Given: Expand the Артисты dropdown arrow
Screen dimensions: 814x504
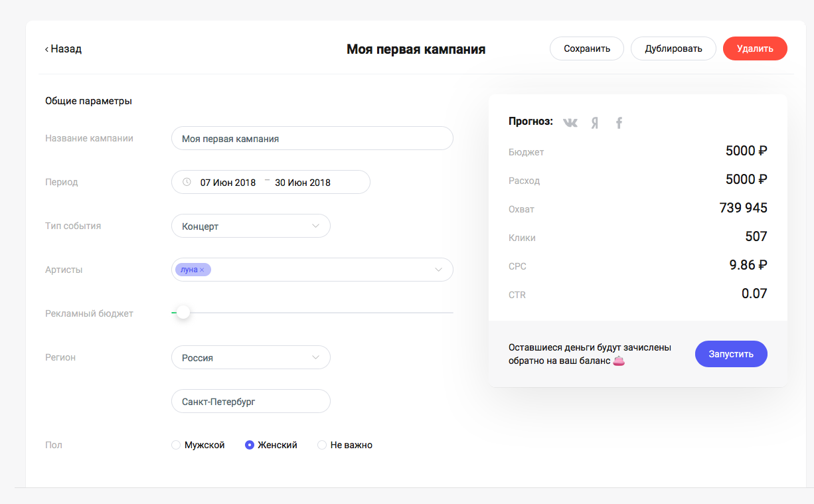Looking at the screenshot, I should point(438,270).
